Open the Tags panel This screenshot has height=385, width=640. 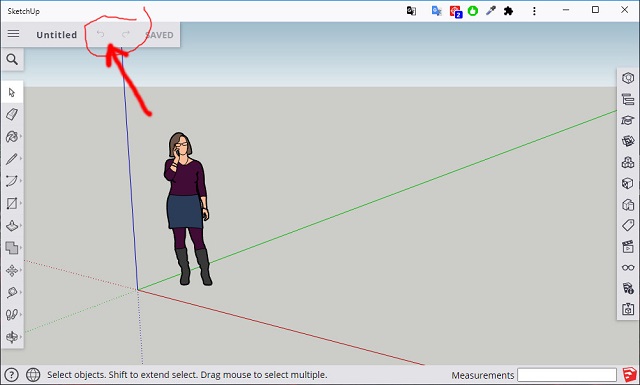[628, 225]
